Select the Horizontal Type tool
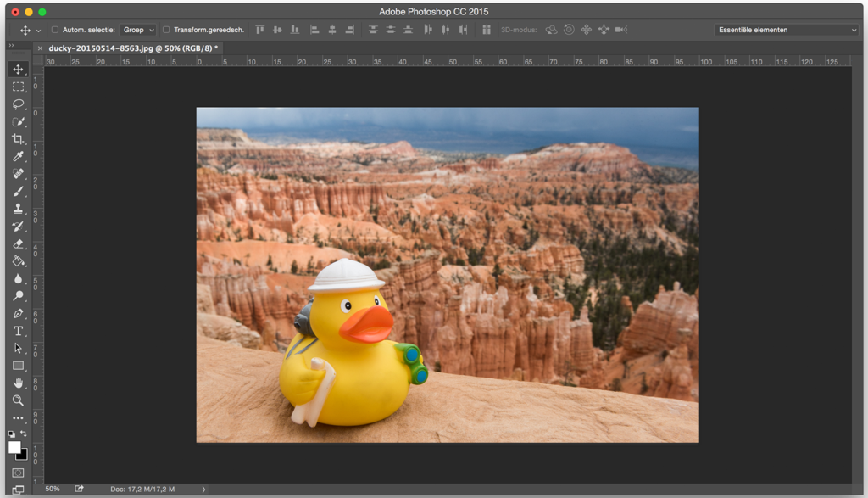This screenshot has width=868, height=498. (18, 331)
